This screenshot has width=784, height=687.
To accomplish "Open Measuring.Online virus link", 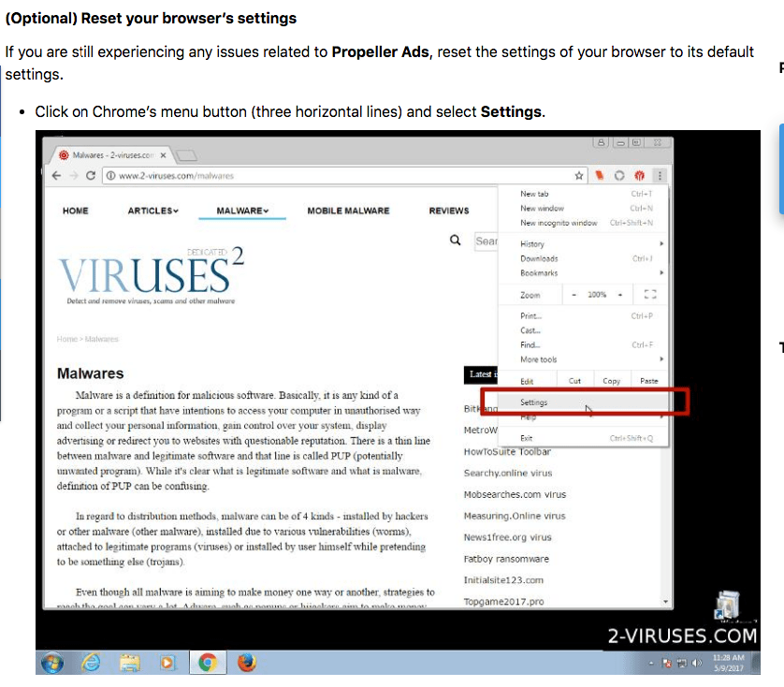I will pos(515,516).
